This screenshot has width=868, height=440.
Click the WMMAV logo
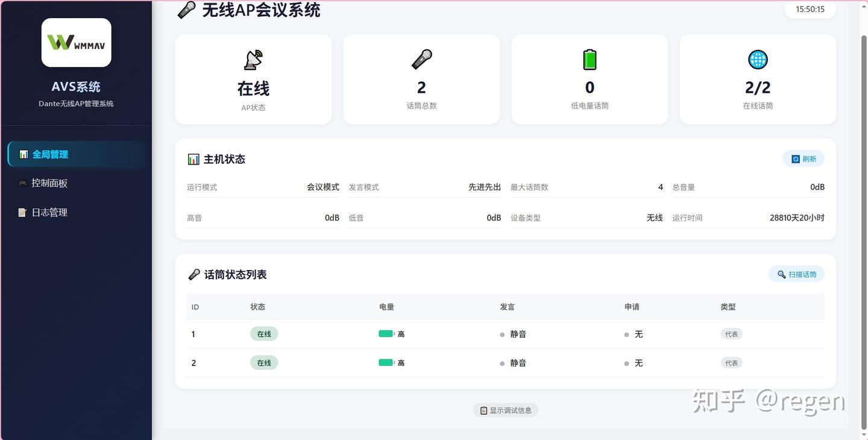[77, 42]
